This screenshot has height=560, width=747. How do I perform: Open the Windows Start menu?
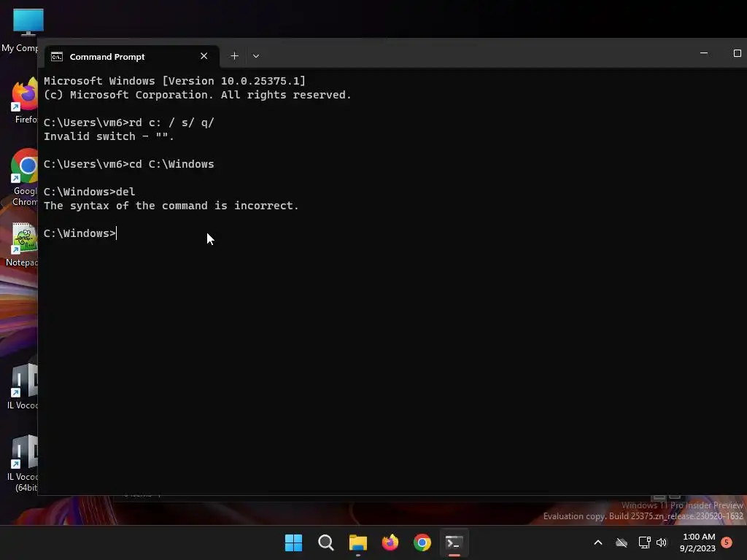(293, 542)
